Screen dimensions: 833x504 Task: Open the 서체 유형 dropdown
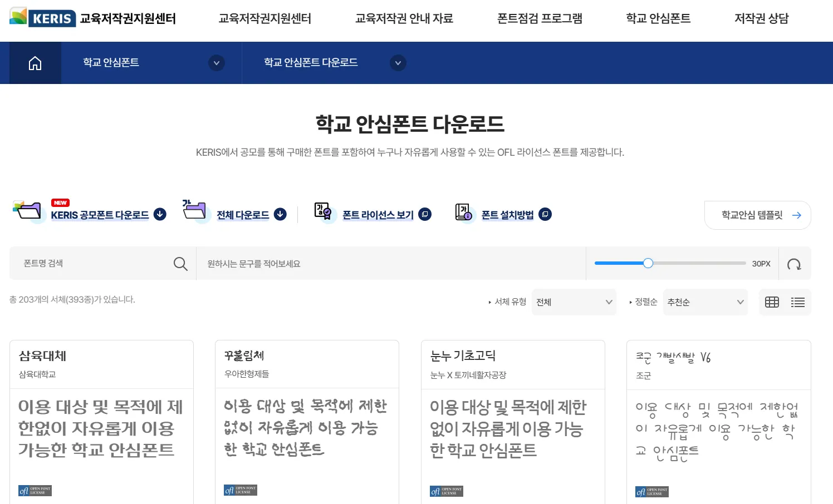574,302
